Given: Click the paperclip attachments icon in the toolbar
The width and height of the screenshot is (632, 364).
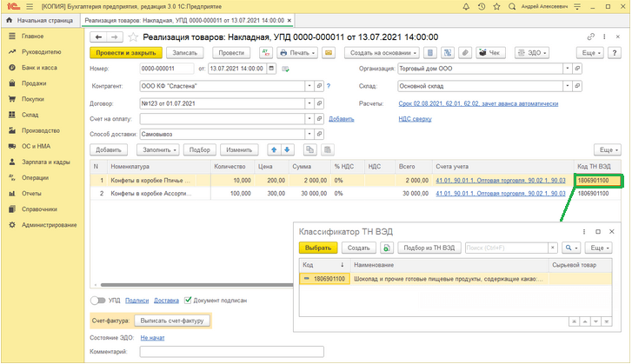Looking at the screenshot, I should tap(466, 53).
